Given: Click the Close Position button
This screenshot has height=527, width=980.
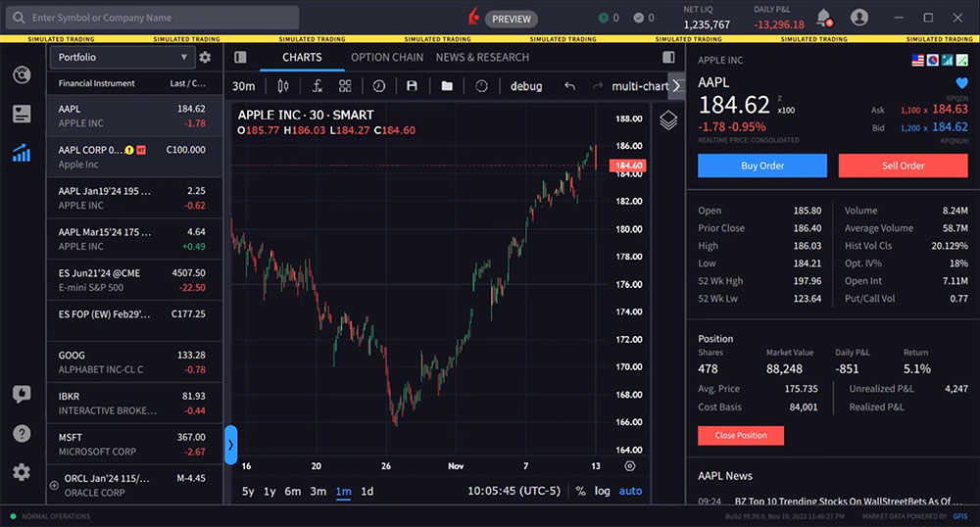Looking at the screenshot, I should pos(740,435).
